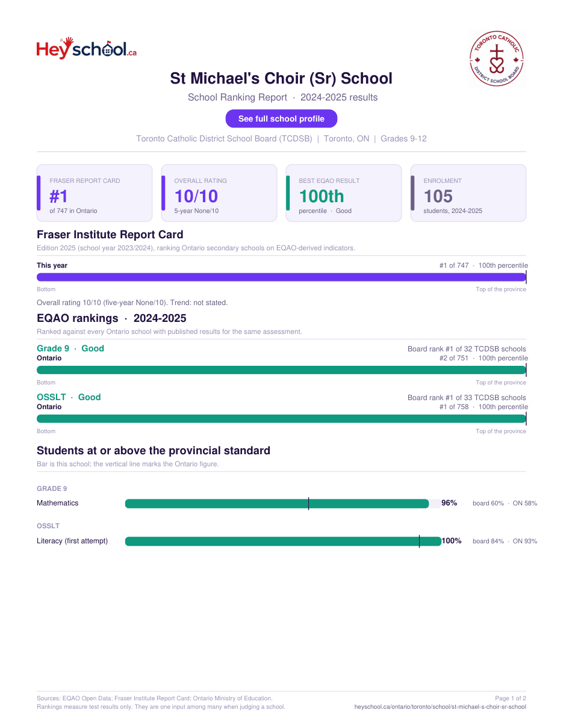Click the Literacy (first attempt) row label

[x=72, y=541]
